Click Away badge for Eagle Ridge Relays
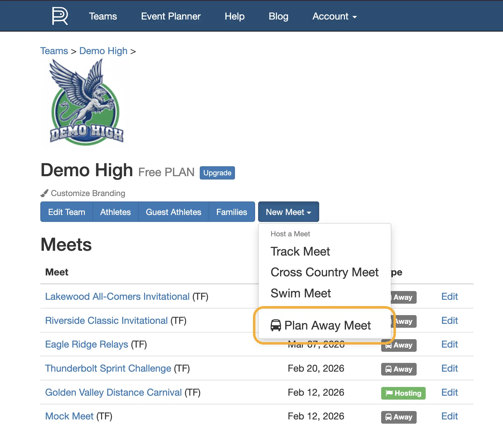Screen dimensions: 503x448 pos(399,345)
